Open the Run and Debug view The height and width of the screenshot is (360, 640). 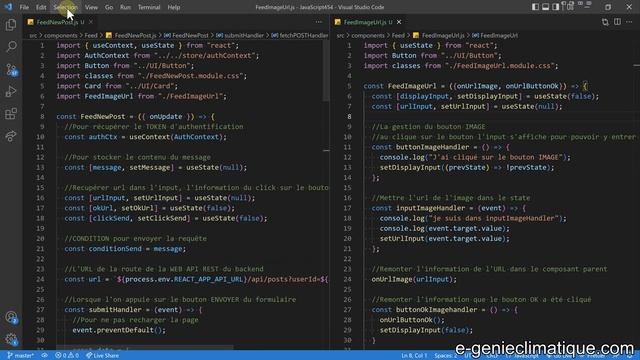click(x=11, y=91)
